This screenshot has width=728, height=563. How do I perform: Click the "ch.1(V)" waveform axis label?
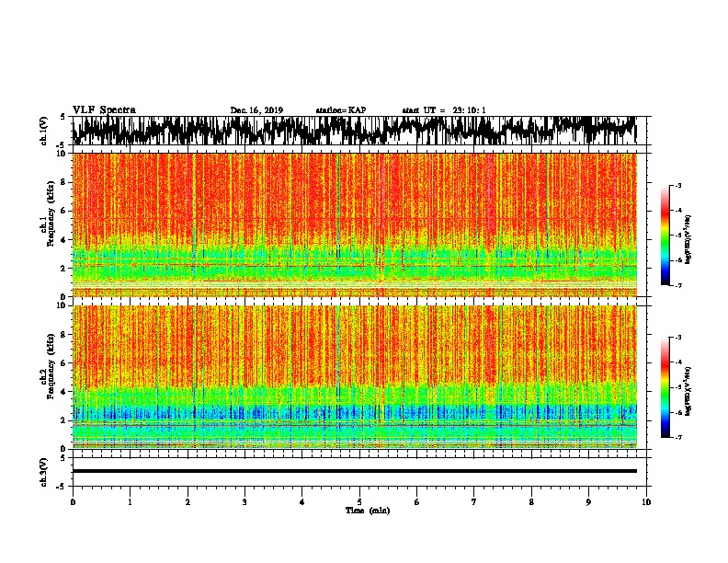[44, 131]
